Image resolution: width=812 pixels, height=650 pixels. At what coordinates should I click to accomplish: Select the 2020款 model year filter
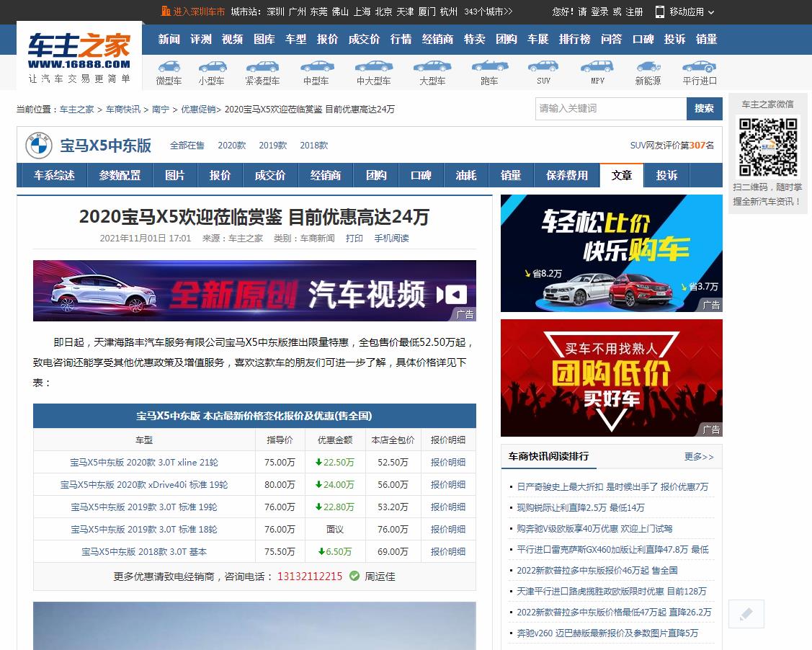click(231, 146)
